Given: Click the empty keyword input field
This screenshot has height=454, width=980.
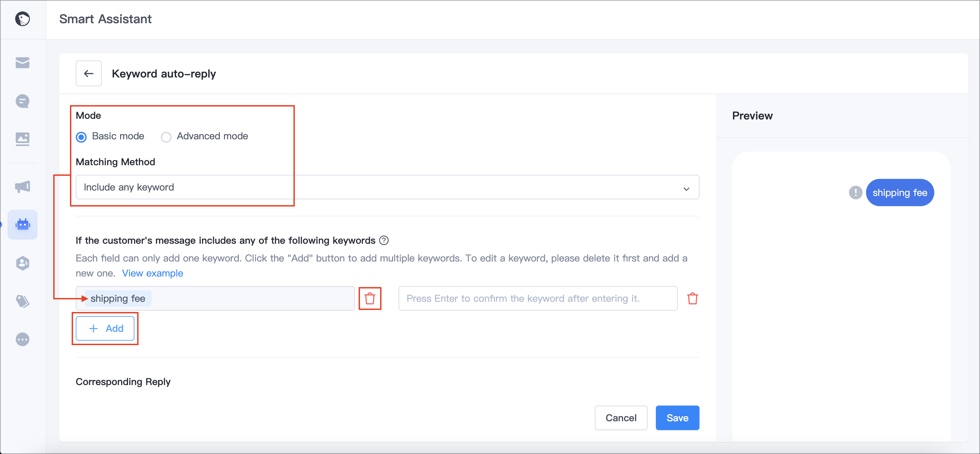Looking at the screenshot, I should [537, 298].
